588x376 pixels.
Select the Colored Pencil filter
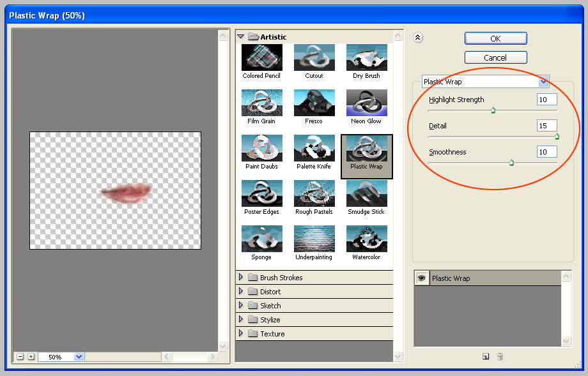pos(261,57)
